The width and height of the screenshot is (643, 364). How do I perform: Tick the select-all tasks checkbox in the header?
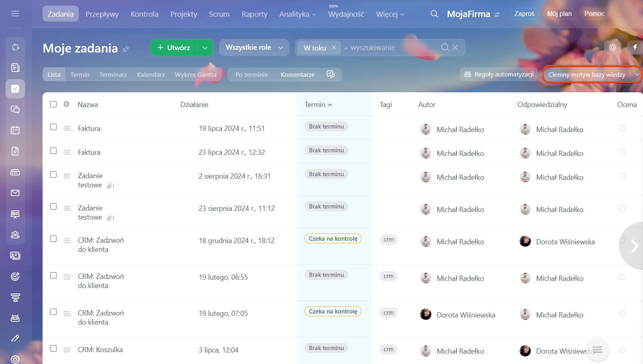[x=53, y=104]
